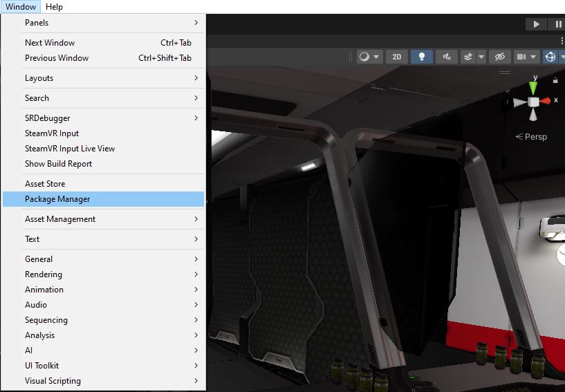Click the green Y axis cone on the gizmo
Viewport: 565px width, 392px height.
[x=533, y=87]
